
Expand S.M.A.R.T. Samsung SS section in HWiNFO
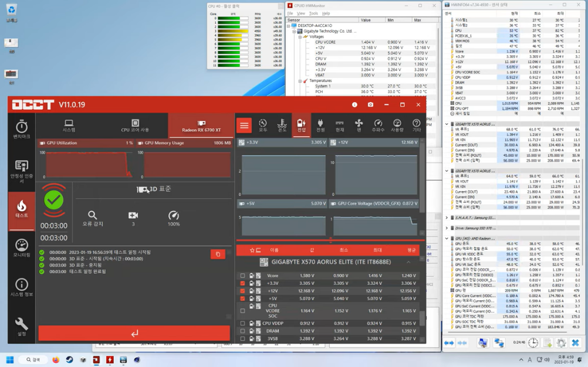[447, 218]
